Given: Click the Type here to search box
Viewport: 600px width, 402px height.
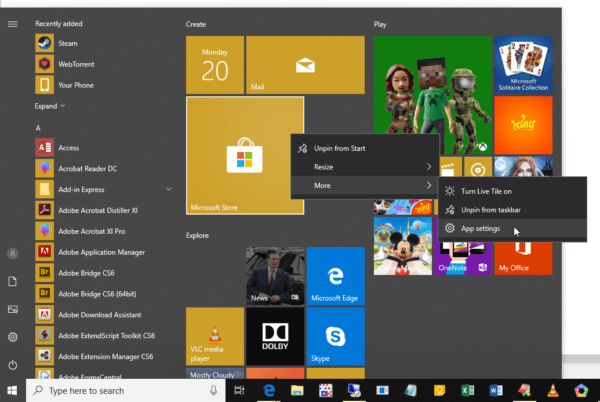Looking at the screenshot, I should tap(126, 391).
